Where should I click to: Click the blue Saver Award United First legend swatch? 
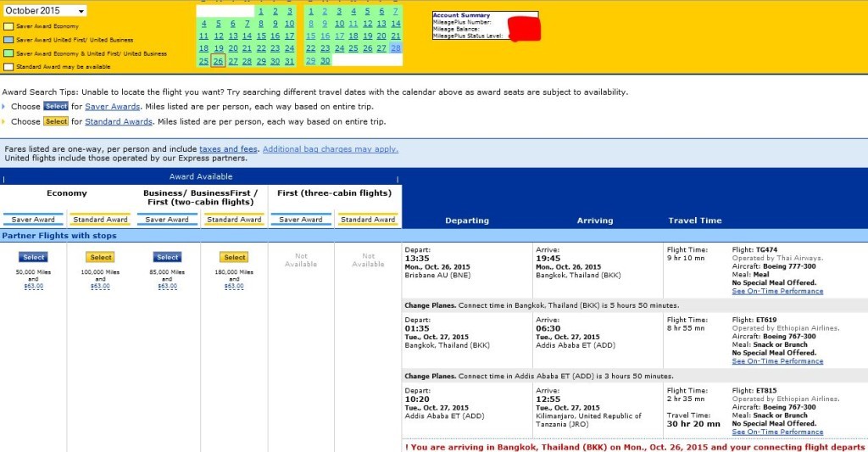[8, 40]
